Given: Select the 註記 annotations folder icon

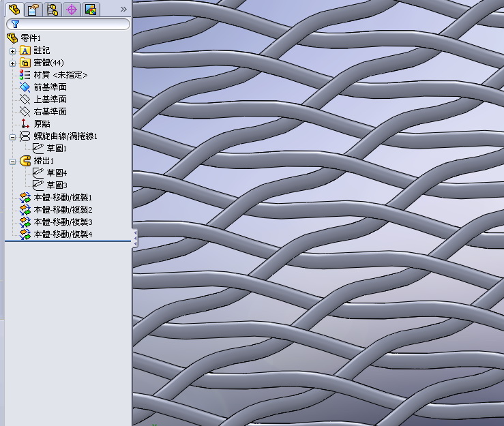Looking at the screenshot, I should pyautogui.click(x=25, y=50).
